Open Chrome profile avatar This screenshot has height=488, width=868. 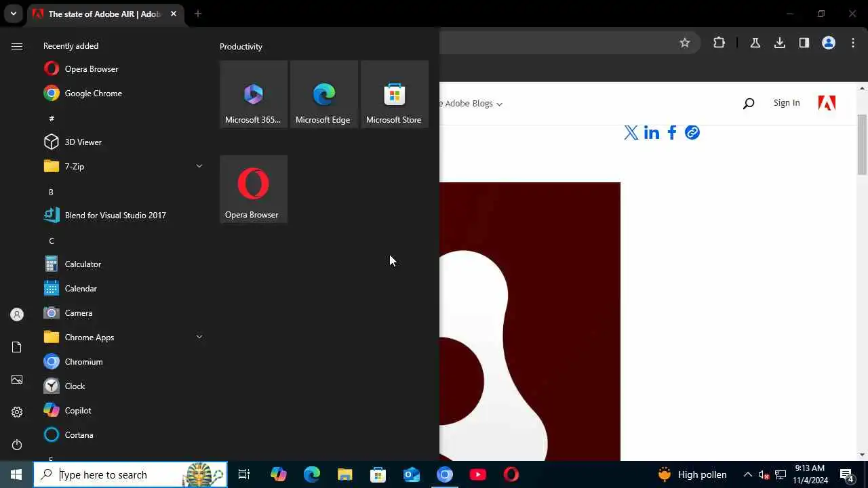coord(829,43)
